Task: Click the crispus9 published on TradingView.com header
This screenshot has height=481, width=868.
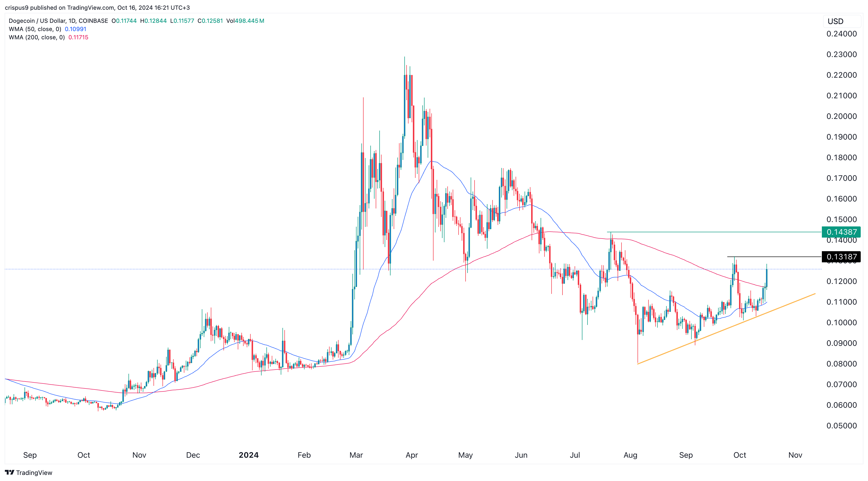Action: pos(97,8)
